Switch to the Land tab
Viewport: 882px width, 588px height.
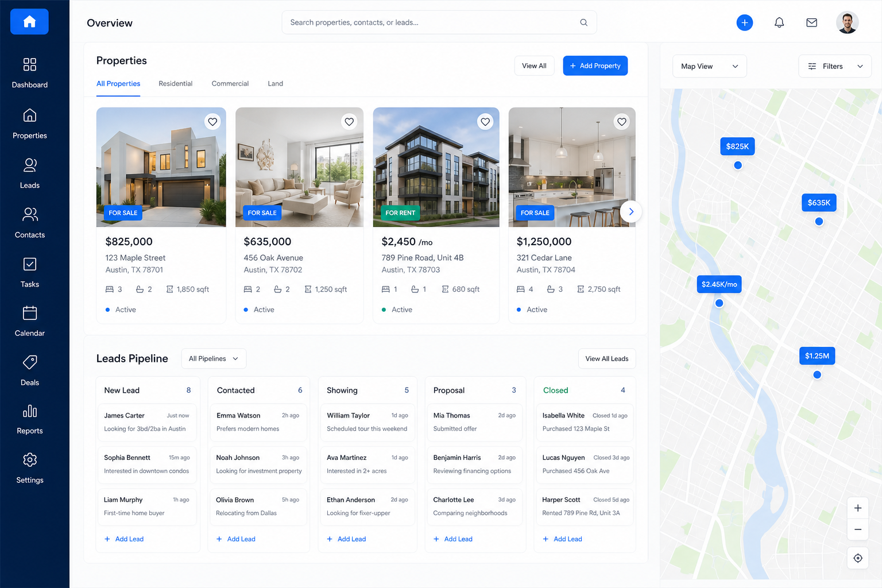pos(276,84)
